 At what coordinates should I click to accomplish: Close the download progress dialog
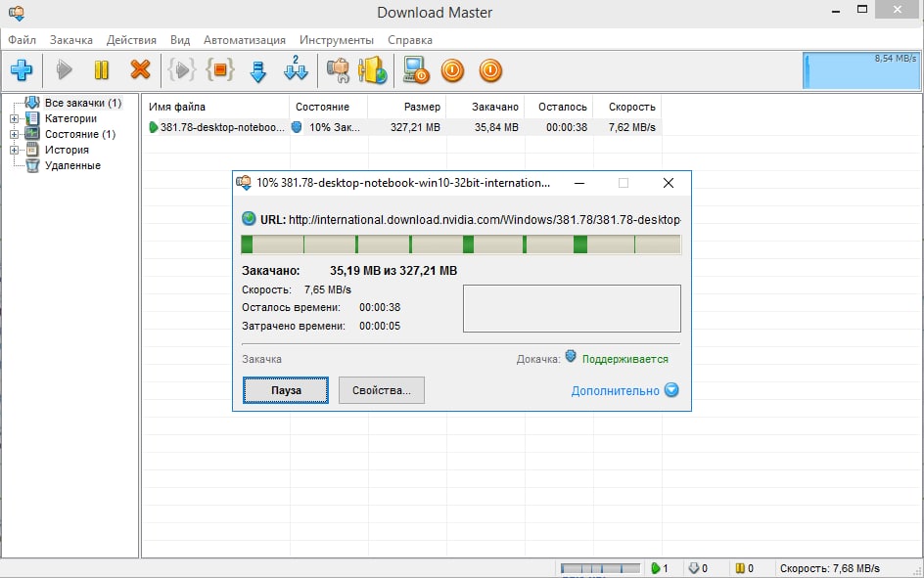669,183
